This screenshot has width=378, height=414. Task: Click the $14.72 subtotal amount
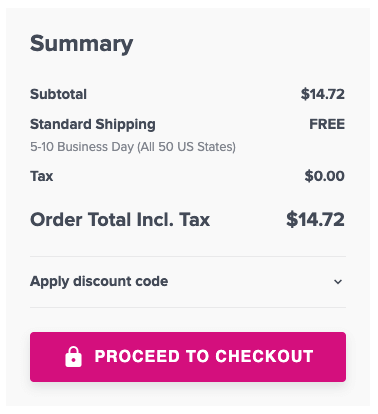[x=323, y=94]
